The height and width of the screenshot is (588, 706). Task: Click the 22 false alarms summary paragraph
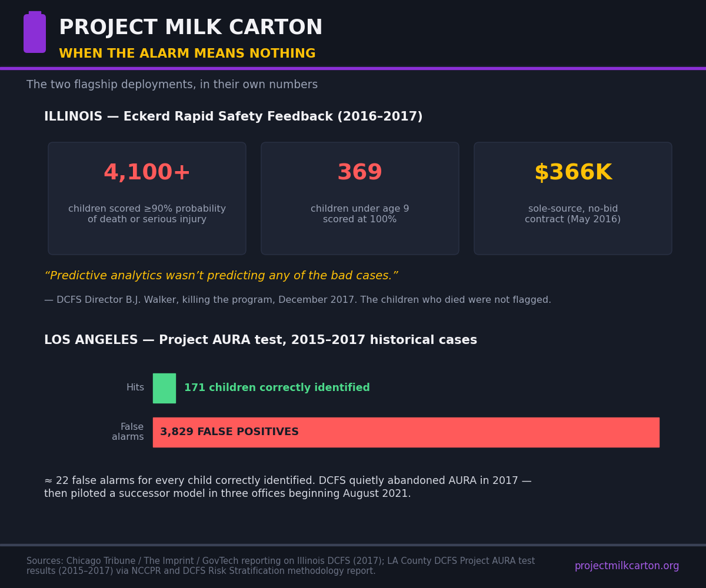pos(288,487)
